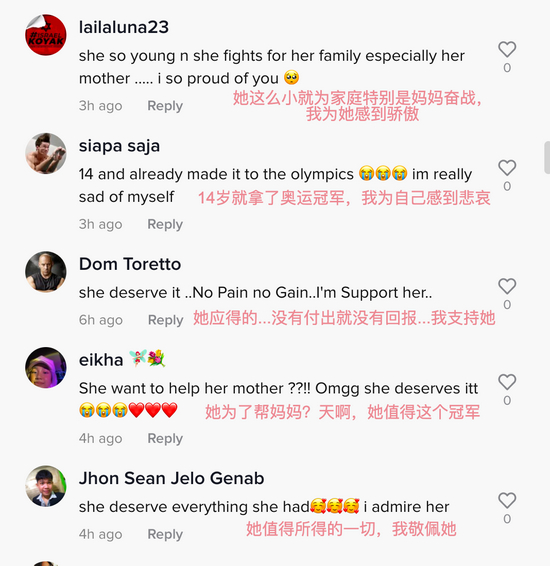Like eikha's comment with the heart
550x566 pixels.
(507, 382)
